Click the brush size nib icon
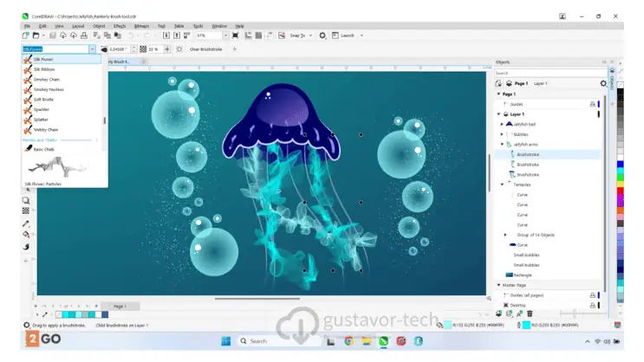Screen dimensions: 644x362 [x=104, y=49]
